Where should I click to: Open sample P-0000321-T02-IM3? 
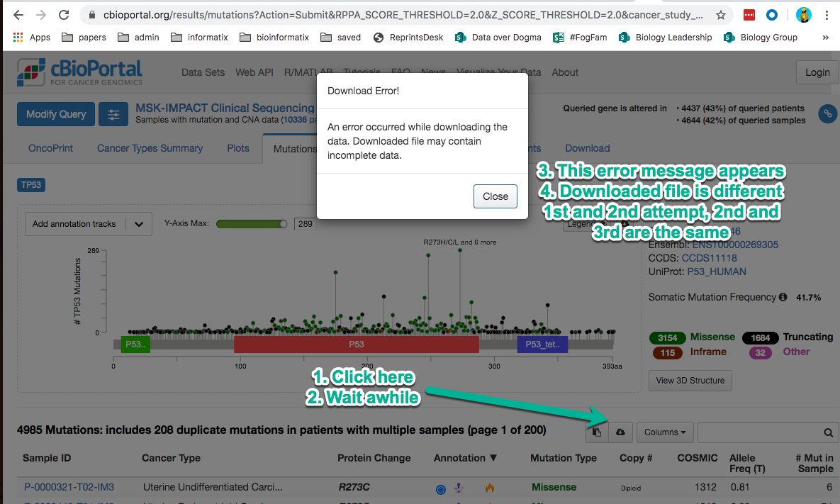(69, 487)
